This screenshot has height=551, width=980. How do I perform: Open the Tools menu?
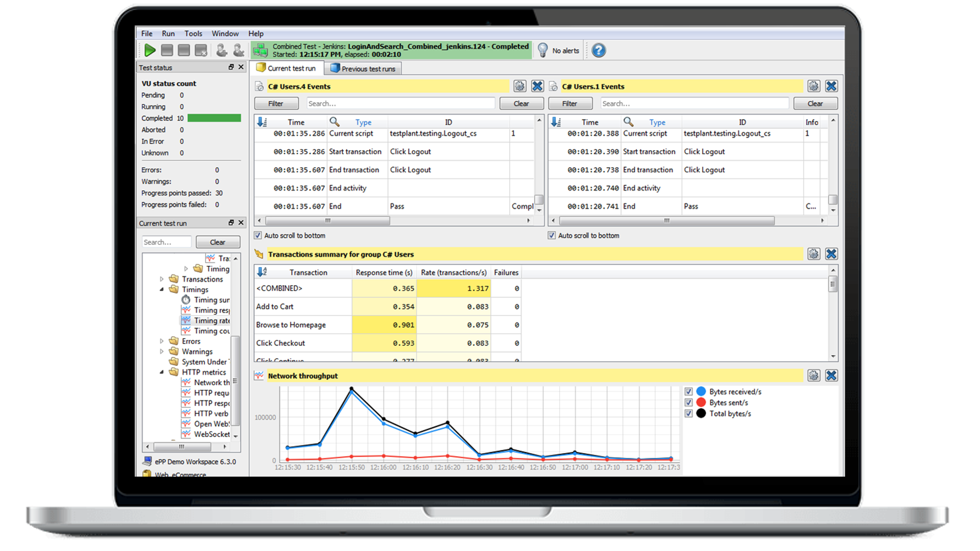(193, 33)
